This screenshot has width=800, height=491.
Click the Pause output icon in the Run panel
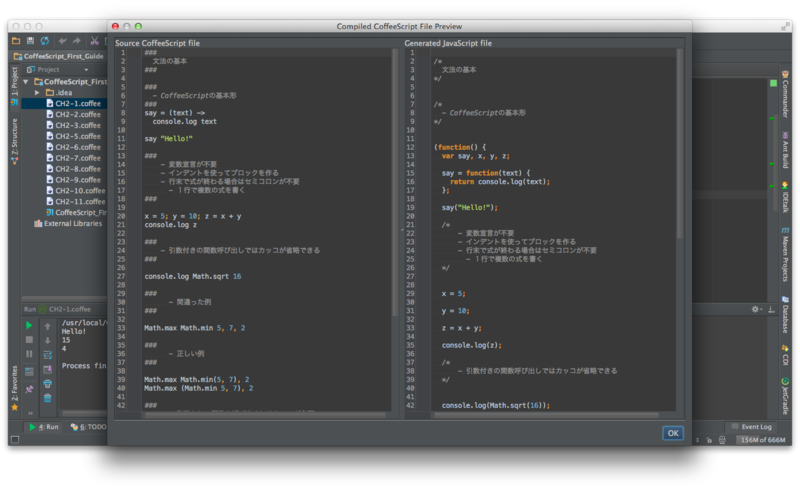pyautogui.click(x=29, y=354)
